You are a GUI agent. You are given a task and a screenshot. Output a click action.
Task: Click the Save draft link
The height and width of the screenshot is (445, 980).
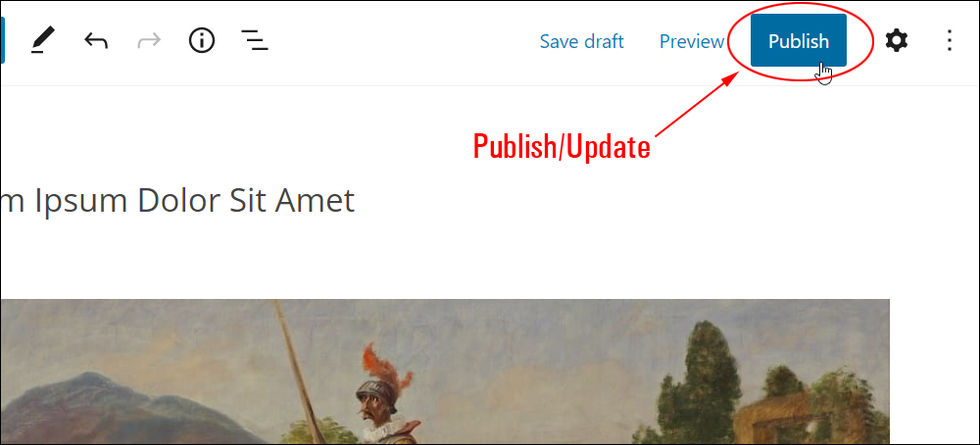click(581, 41)
